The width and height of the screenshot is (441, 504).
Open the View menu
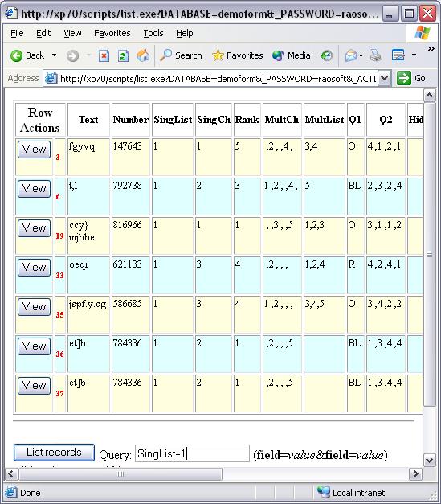click(x=72, y=33)
